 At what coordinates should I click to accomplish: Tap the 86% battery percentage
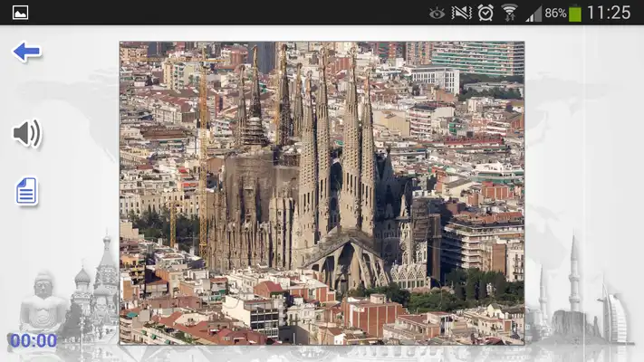pos(555,14)
